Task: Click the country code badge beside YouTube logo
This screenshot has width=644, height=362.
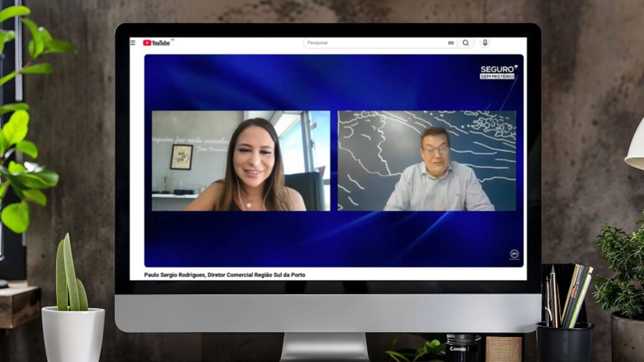Action: [x=173, y=40]
